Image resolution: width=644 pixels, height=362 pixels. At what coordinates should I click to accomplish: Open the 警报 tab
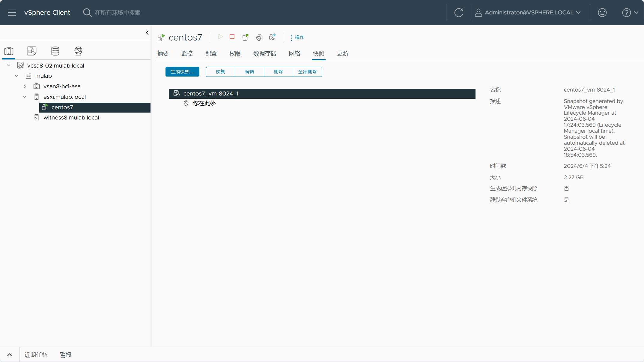tap(66, 355)
